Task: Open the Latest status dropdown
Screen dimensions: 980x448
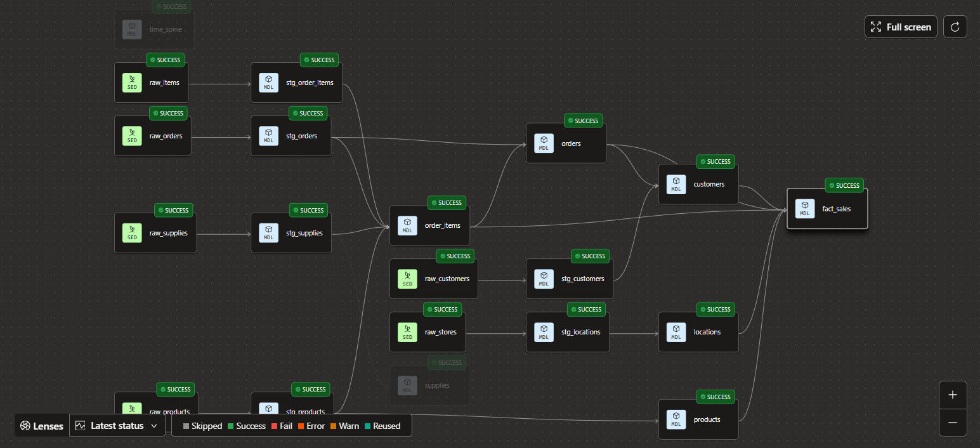Action: coord(116,426)
